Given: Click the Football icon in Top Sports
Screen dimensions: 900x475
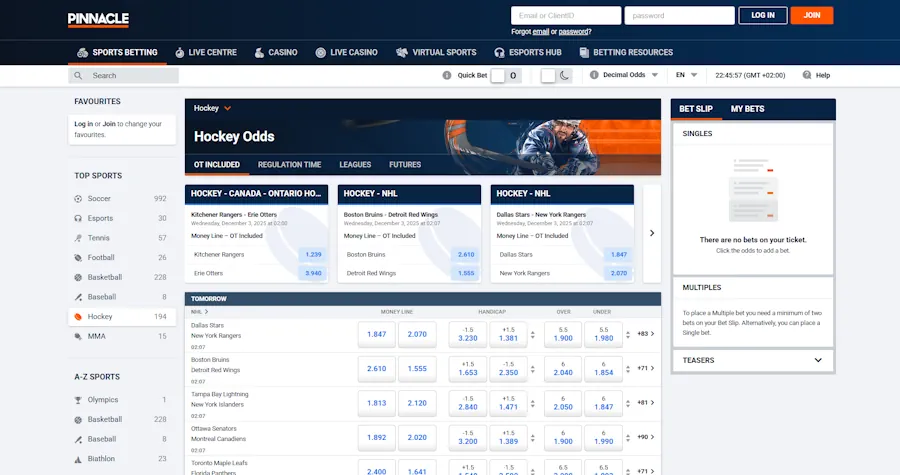Looking at the screenshot, I should pyautogui.click(x=78, y=258).
